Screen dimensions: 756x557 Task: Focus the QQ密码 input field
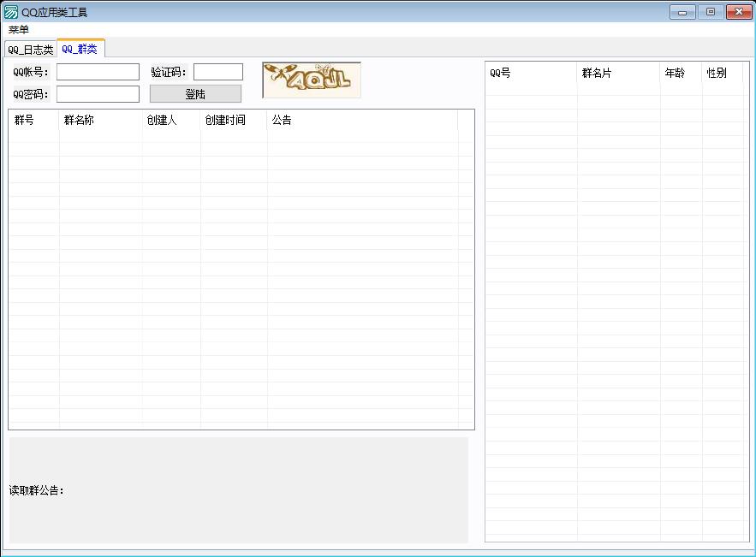click(x=98, y=94)
